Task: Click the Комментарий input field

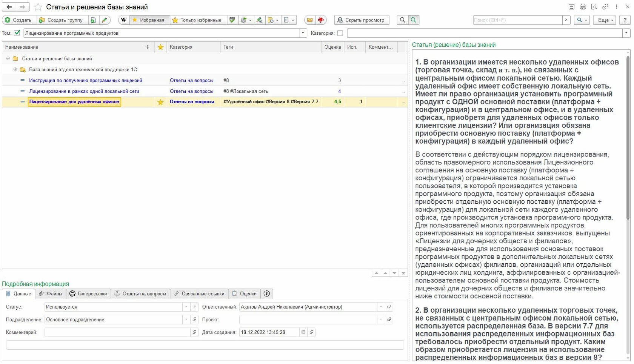Action: pyautogui.click(x=117, y=332)
